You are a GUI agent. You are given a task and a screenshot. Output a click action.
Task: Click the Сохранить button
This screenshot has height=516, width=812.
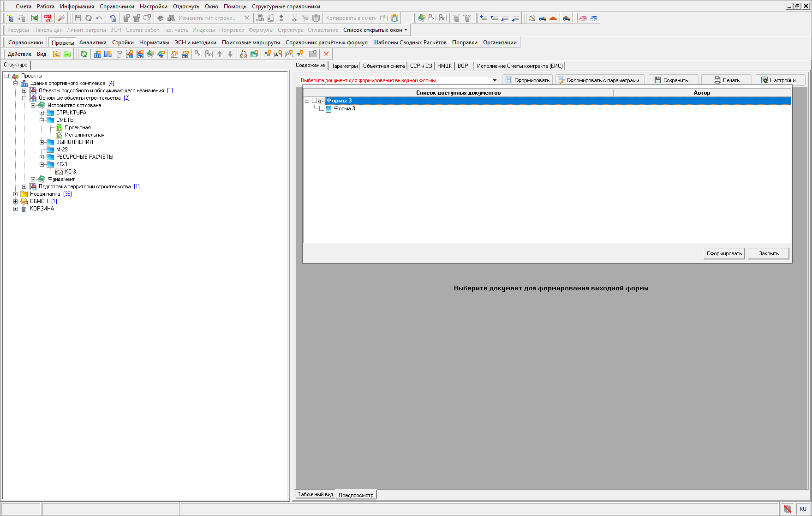[x=673, y=80]
